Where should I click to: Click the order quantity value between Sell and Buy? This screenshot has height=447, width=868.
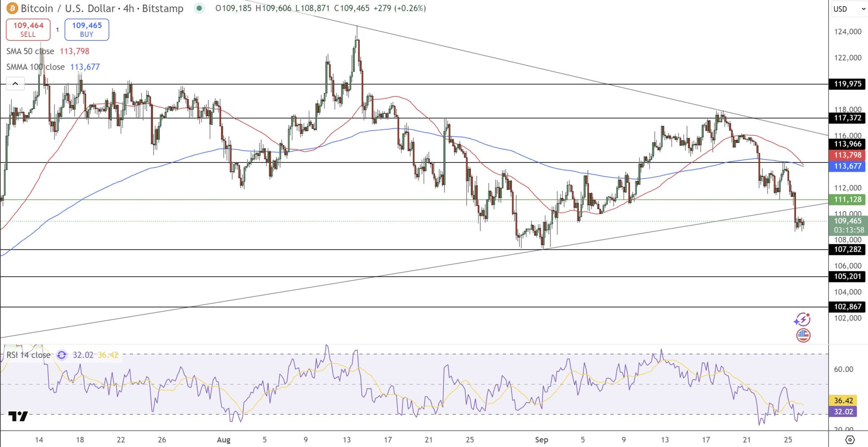57,30
